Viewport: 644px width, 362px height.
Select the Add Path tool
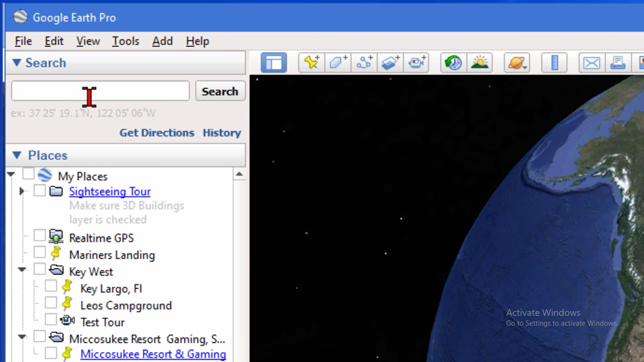pos(364,62)
